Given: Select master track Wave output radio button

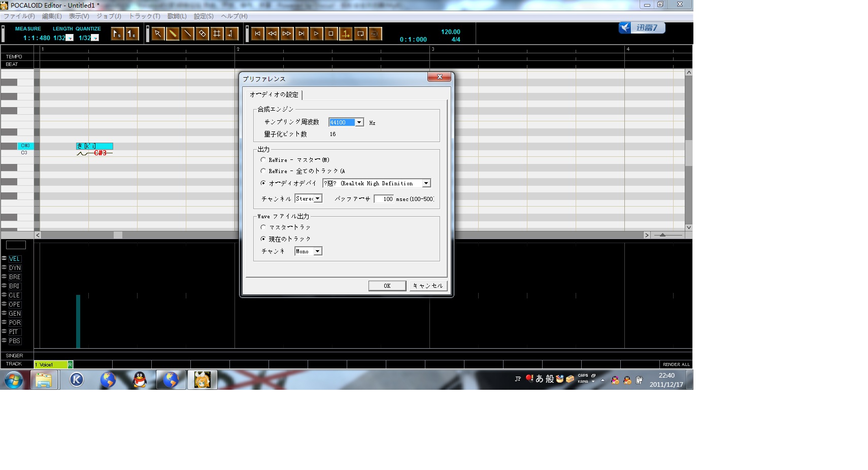Looking at the screenshot, I should [263, 227].
